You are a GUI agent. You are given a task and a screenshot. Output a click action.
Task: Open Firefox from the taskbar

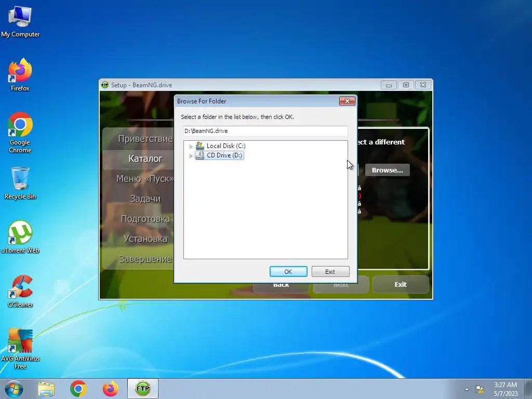point(110,389)
